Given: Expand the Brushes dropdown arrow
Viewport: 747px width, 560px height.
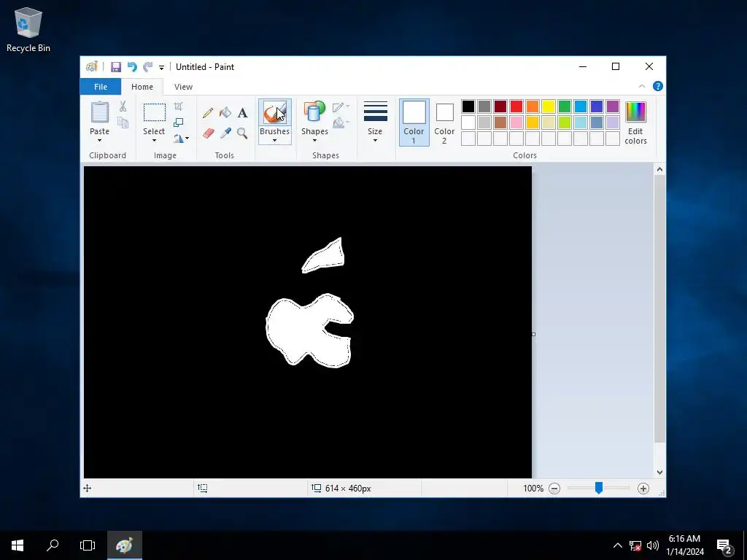Looking at the screenshot, I should pos(275,141).
